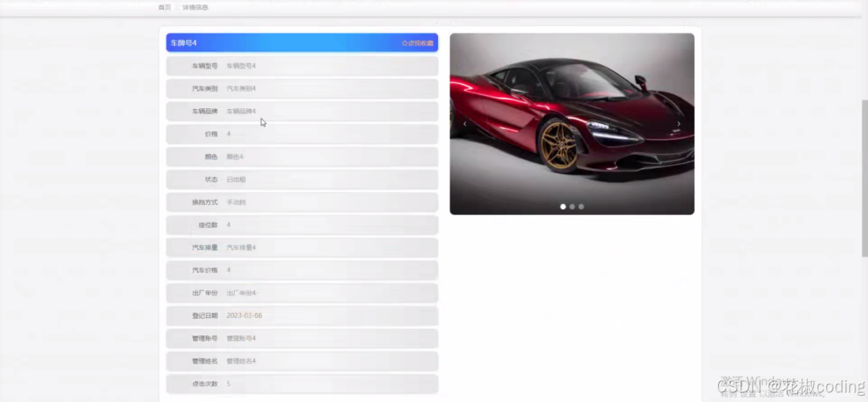
Task: Click the value 管理账号4
Action: pyautogui.click(x=242, y=338)
